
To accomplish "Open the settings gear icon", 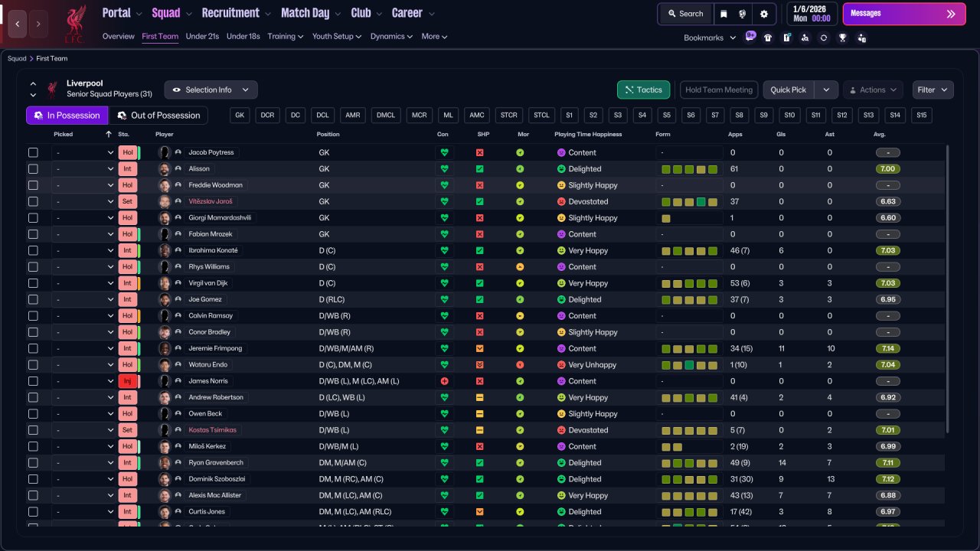I will click(x=763, y=14).
